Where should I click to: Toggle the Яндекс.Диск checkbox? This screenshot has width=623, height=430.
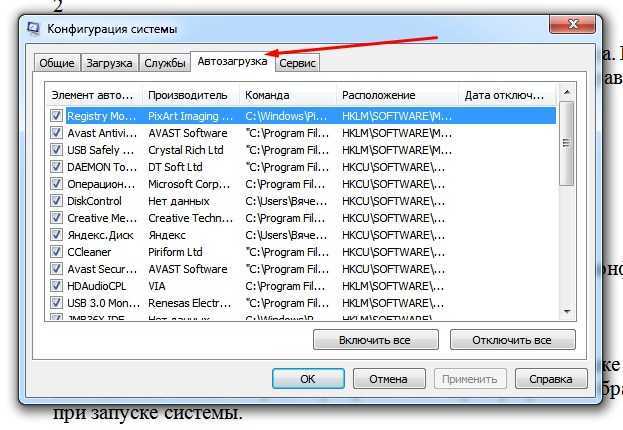click(56, 235)
